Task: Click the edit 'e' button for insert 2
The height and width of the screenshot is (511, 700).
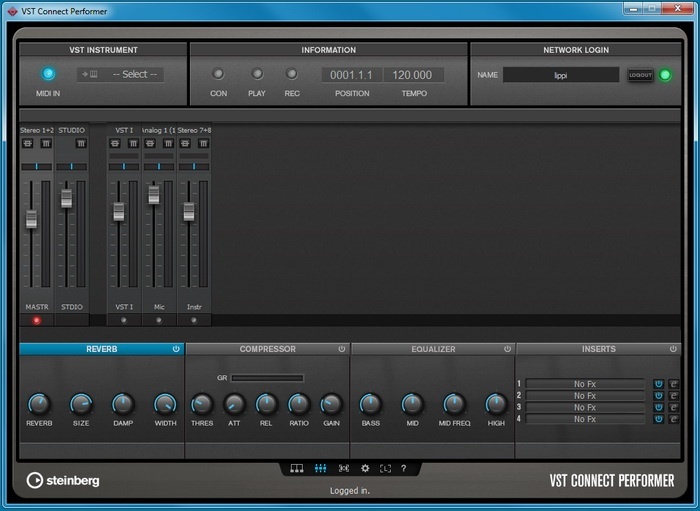Action: tap(674, 395)
